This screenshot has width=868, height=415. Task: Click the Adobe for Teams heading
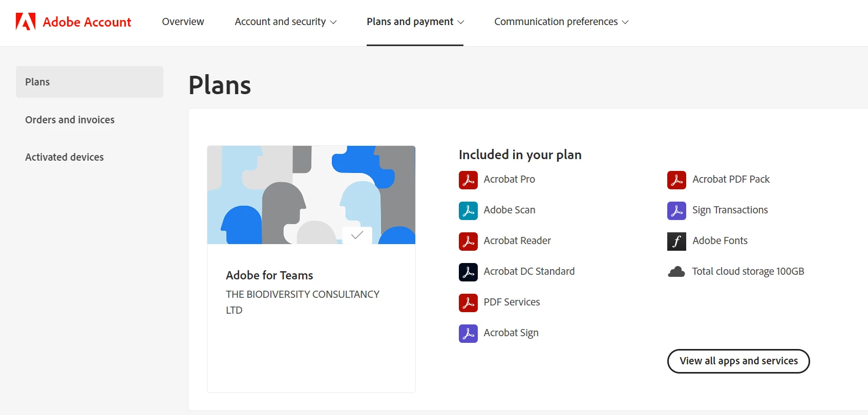tap(269, 275)
